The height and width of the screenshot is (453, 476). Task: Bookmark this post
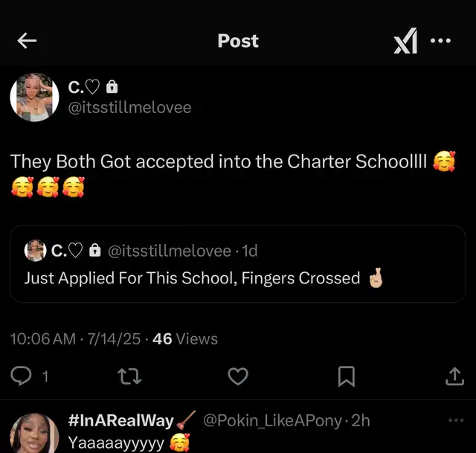(x=346, y=377)
